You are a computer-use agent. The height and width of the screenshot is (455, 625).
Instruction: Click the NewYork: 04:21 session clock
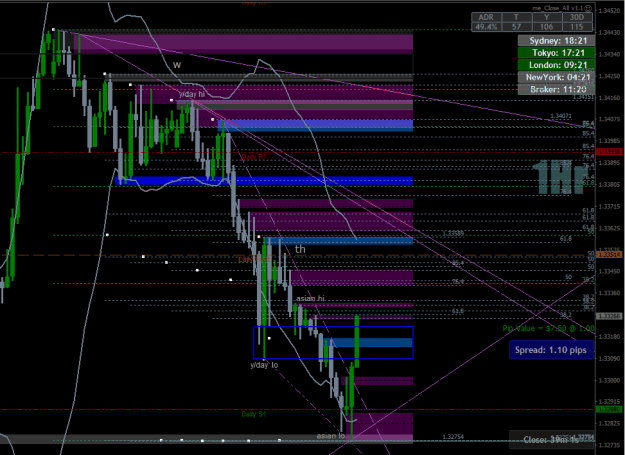[x=556, y=77]
